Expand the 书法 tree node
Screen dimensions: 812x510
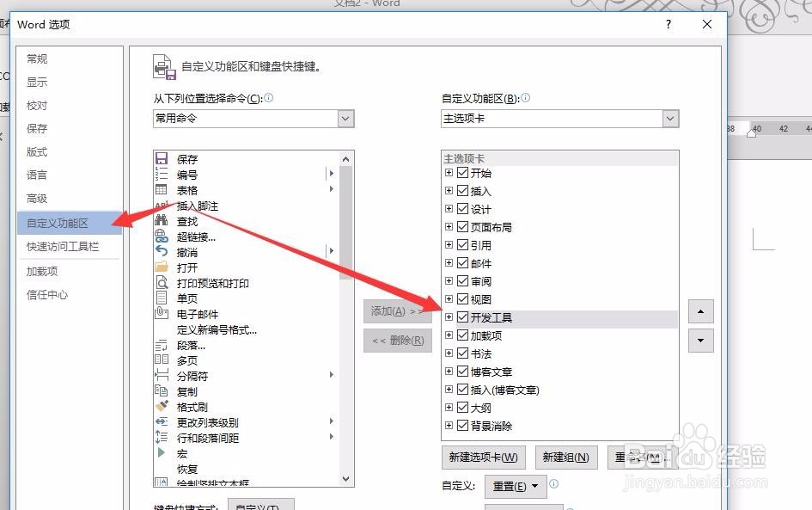tap(449, 353)
